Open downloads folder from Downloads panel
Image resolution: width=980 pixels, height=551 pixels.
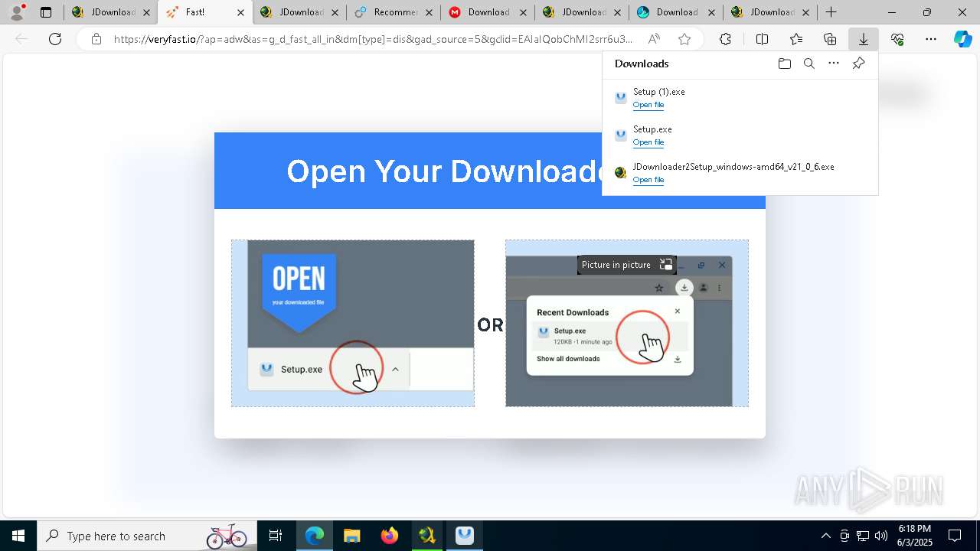click(785, 64)
